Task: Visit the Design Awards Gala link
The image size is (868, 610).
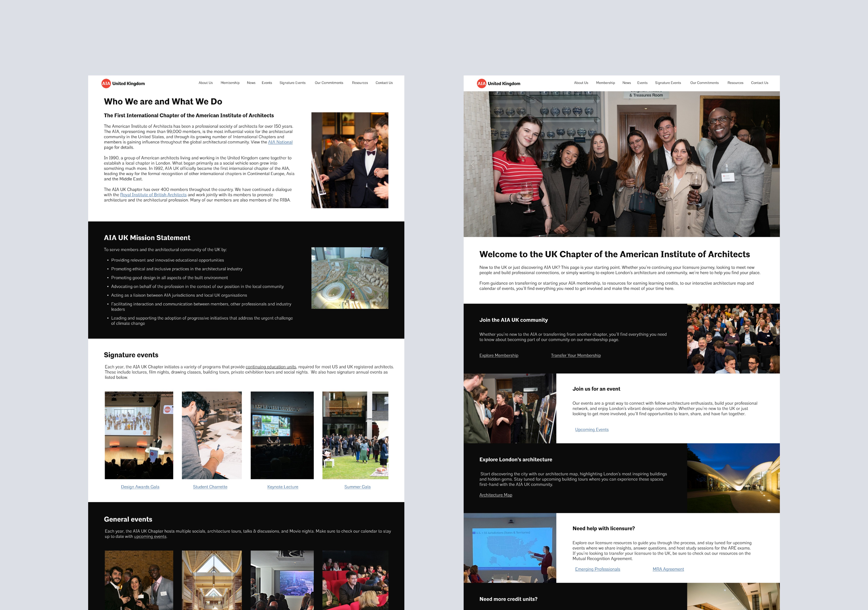Action: pos(140,487)
